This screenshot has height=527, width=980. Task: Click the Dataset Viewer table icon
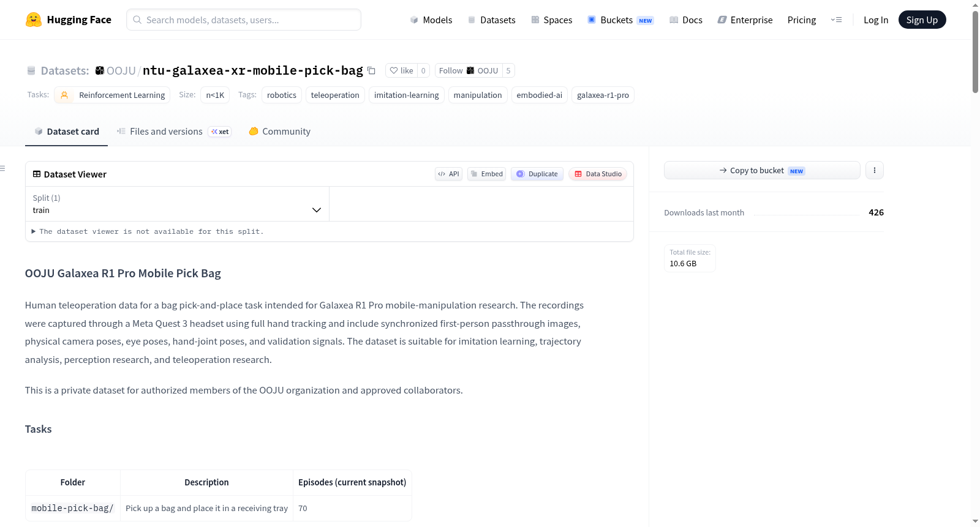click(x=37, y=174)
